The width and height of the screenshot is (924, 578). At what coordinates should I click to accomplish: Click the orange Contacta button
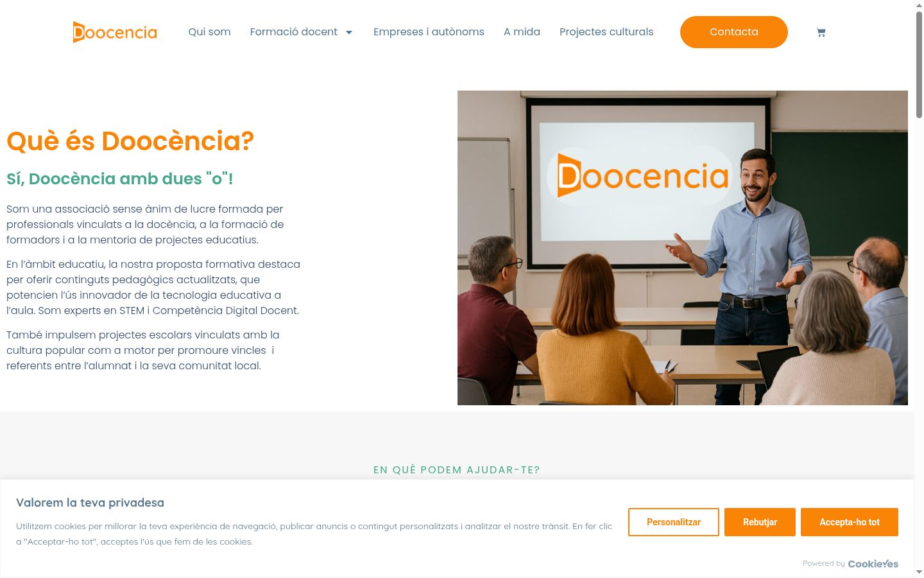(x=734, y=32)
